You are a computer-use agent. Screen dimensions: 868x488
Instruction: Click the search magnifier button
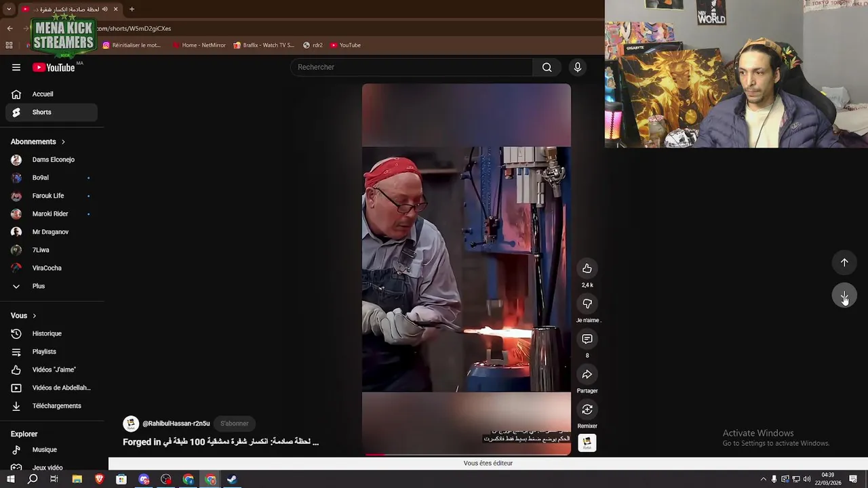coord(547,67)
